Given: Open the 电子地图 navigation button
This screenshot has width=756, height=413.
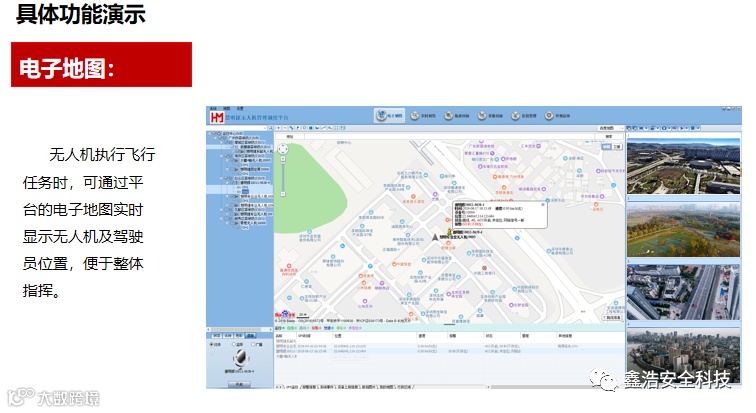Looking at the screenshot, I should tap(390, 116).
